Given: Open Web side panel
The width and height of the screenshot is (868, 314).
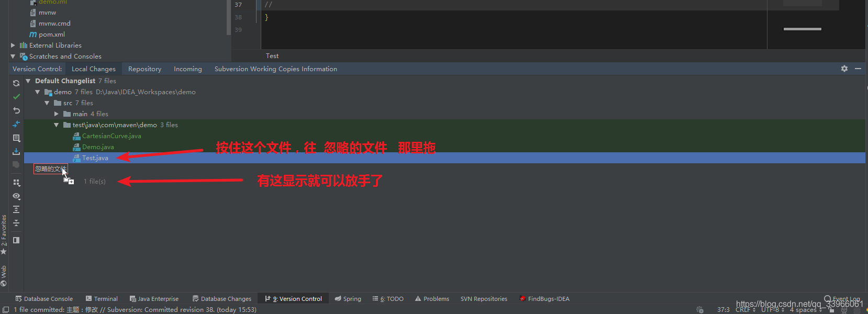Looking at the screenshot, I should 4,276.
